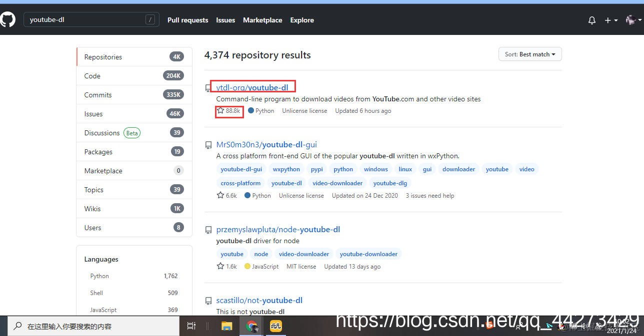Open the gui topic tag
644x336 pixels.
point(427,169)
